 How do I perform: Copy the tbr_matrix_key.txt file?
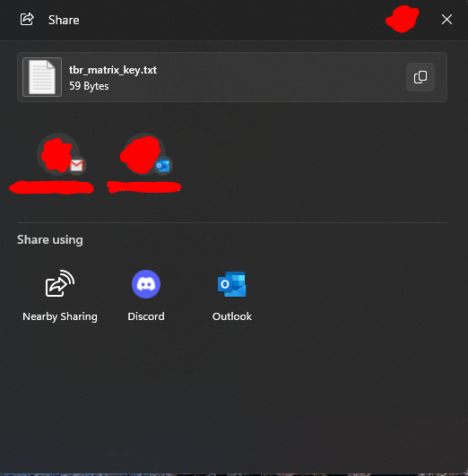coord(420,77)
